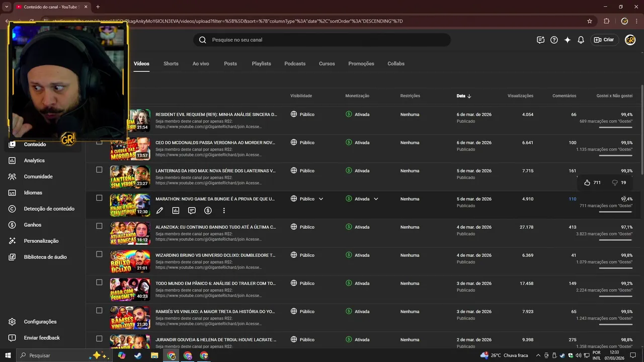
Task: Select checkbox for TODO MUNDO EM PÂNICO 6 video
Action: (99, 283)
